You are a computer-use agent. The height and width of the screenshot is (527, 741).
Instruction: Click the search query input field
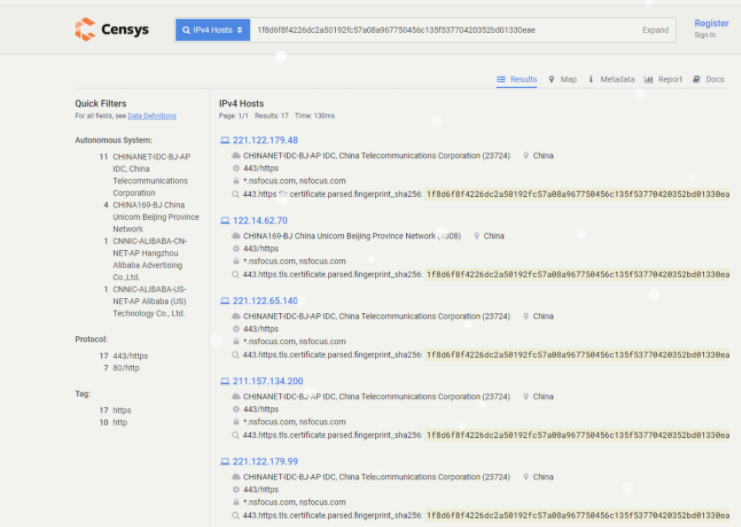[x=444, y=30]
